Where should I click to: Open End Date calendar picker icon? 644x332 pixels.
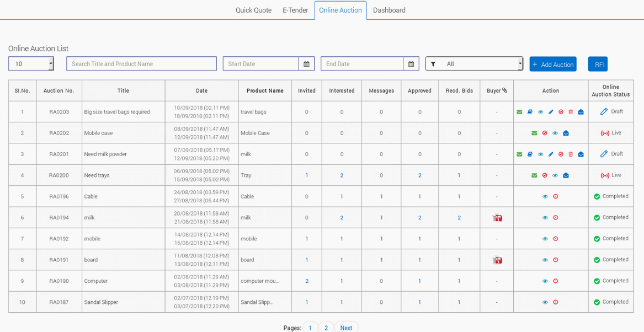[x=411, y=64]
